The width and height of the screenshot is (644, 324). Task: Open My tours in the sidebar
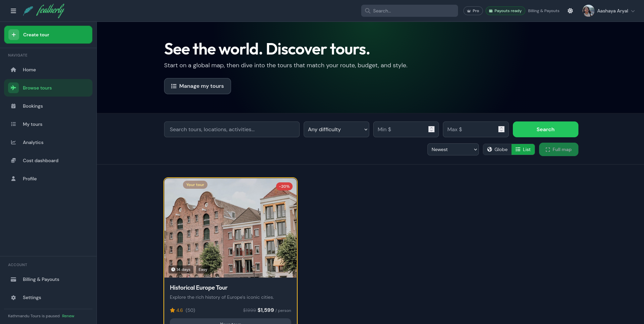48,124
